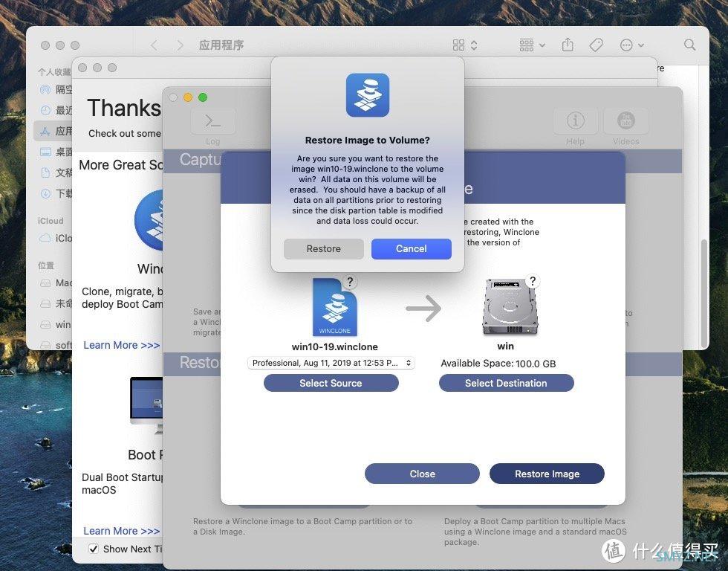Click the 位置 section header in Finder sidebar
The width and height of the screenshot is (728, 571).
pos(46,265)
